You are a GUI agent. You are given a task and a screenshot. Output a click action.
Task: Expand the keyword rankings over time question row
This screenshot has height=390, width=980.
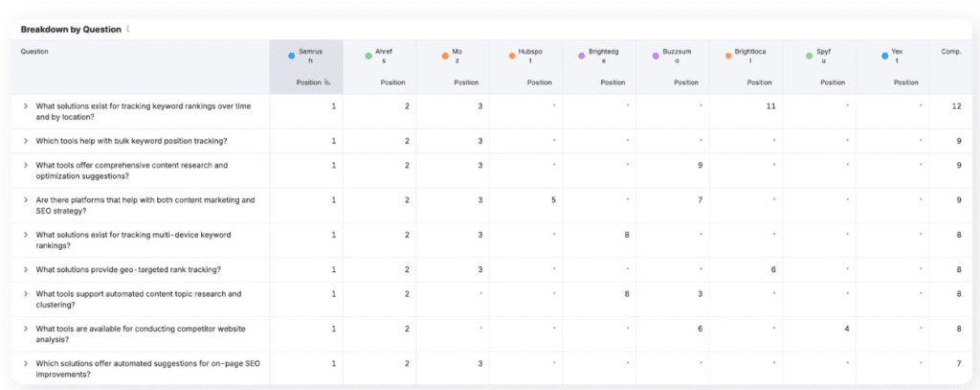26,105
